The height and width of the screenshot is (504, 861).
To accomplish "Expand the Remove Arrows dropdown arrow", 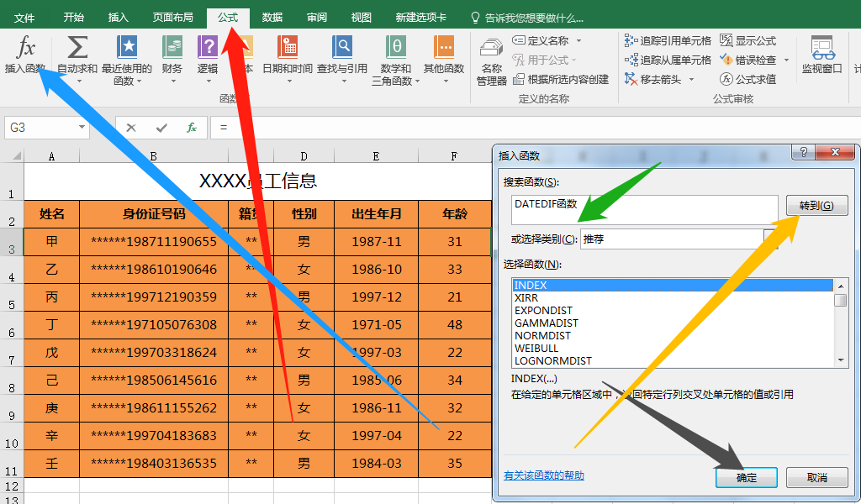I will coord(691,80).
